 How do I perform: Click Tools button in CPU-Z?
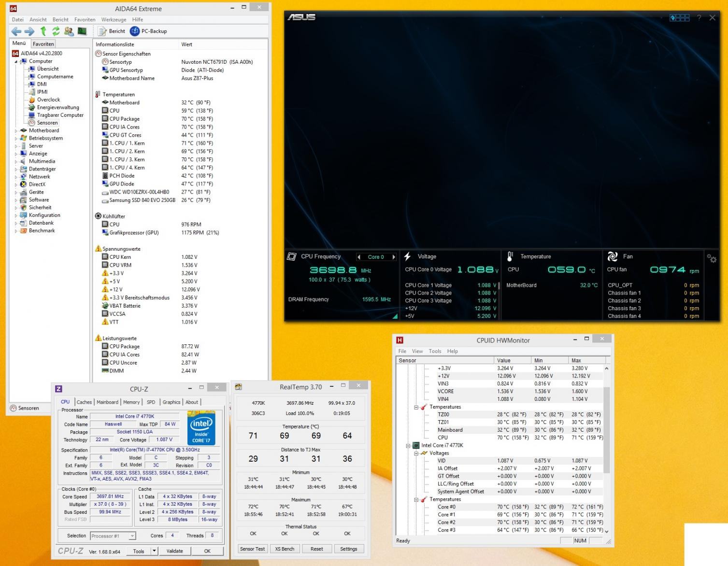pos(139,551)
